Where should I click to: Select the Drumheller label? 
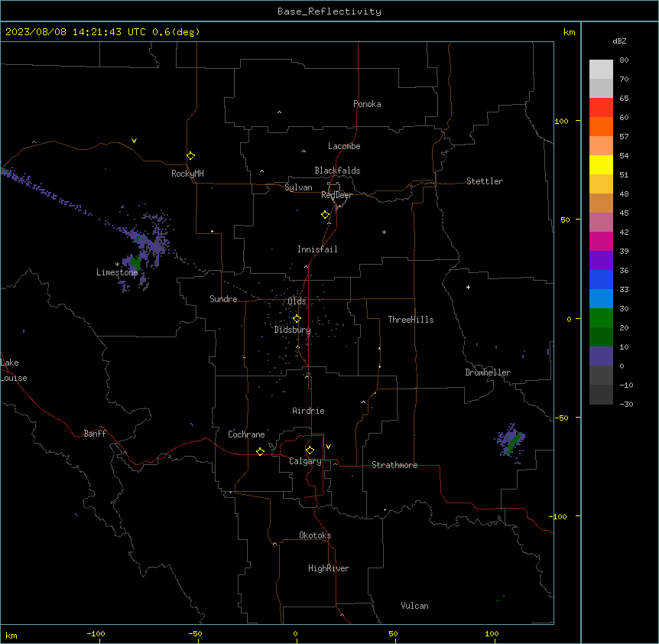[488, 372]
